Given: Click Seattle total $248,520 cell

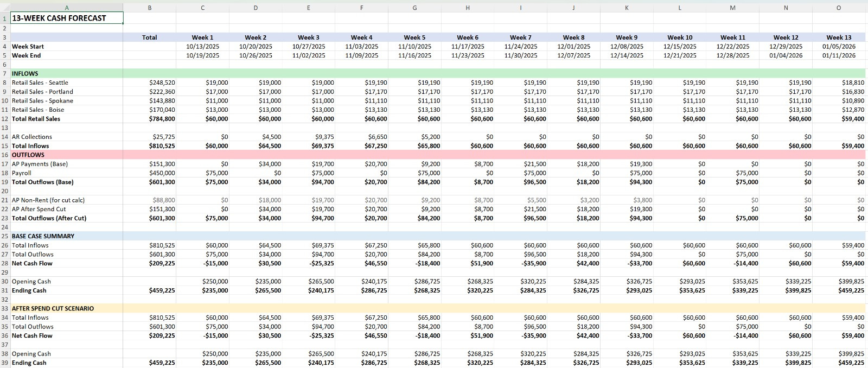Looking at the screenshot, I should [x=150, y=83].
